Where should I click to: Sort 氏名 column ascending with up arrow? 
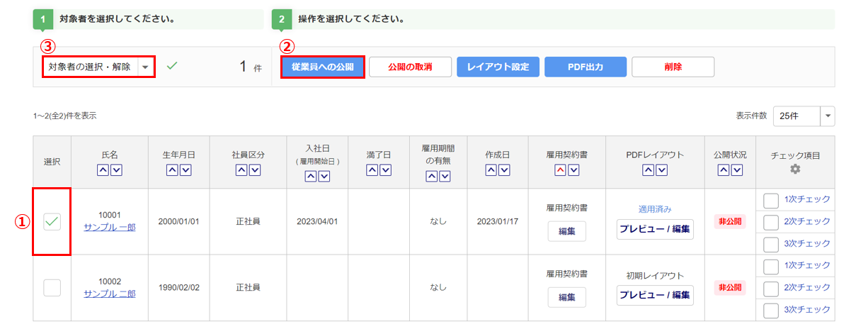[103, 169]
